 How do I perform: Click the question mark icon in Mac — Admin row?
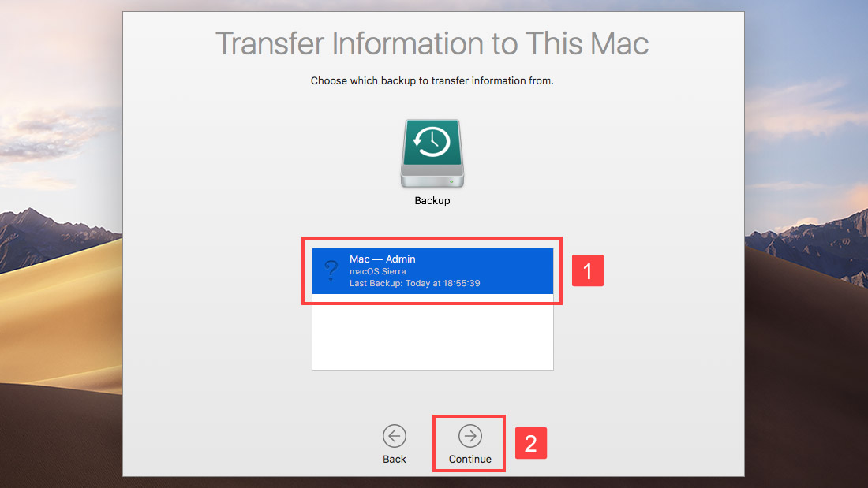(331, 270)
